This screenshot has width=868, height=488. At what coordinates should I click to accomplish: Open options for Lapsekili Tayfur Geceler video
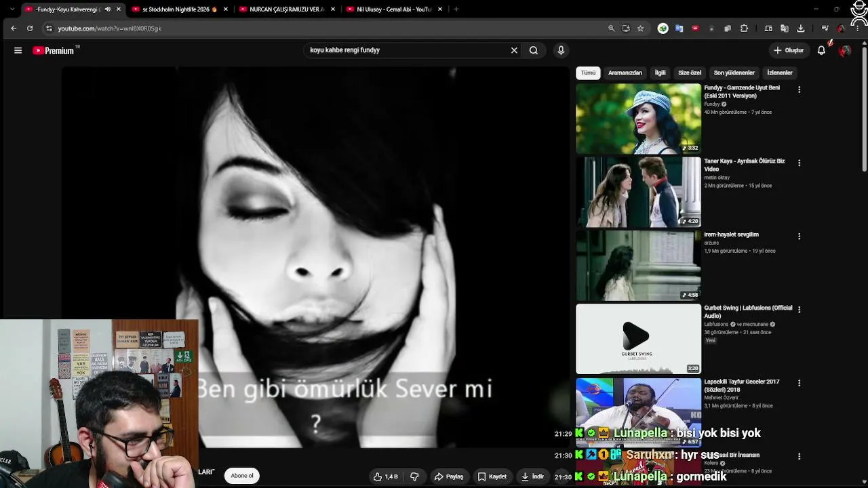point(800,383)
